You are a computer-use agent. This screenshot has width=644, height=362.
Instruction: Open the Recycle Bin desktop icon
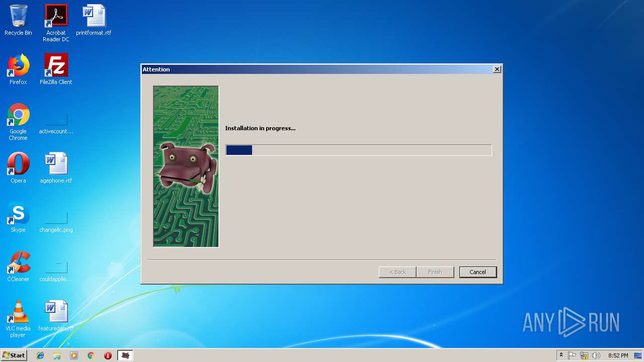(18, 20)
